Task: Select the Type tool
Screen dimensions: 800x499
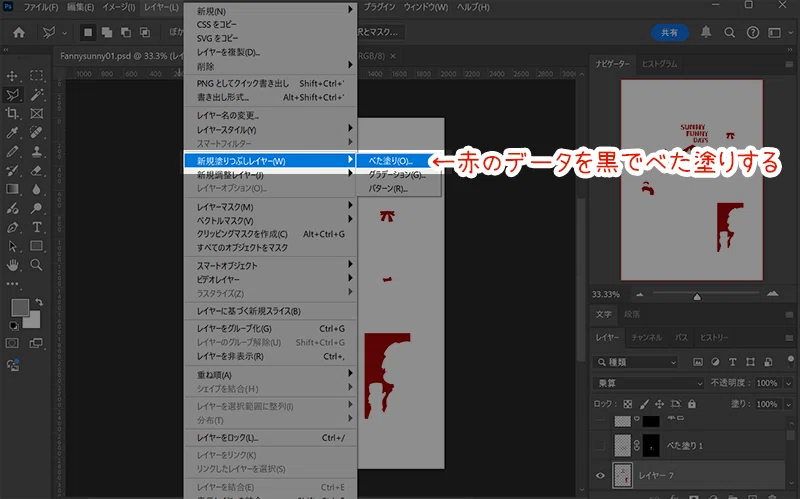Action: coord(36,227)
